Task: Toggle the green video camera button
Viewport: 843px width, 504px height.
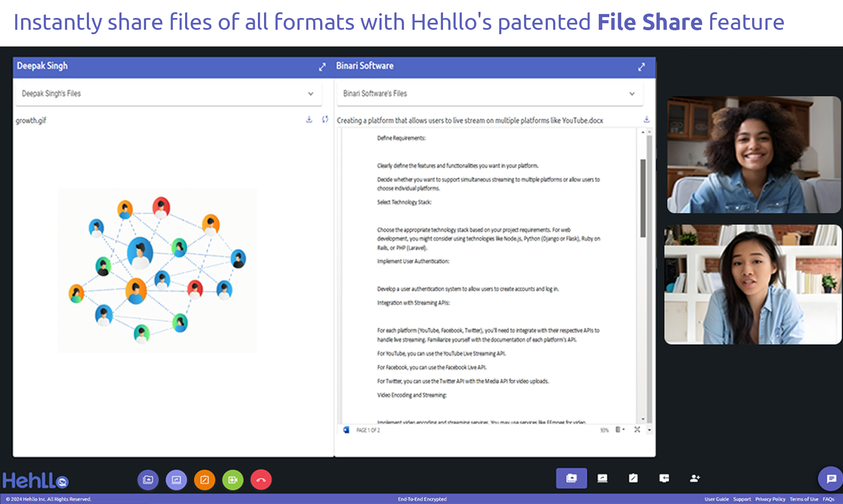Action: tap(233, 479)
